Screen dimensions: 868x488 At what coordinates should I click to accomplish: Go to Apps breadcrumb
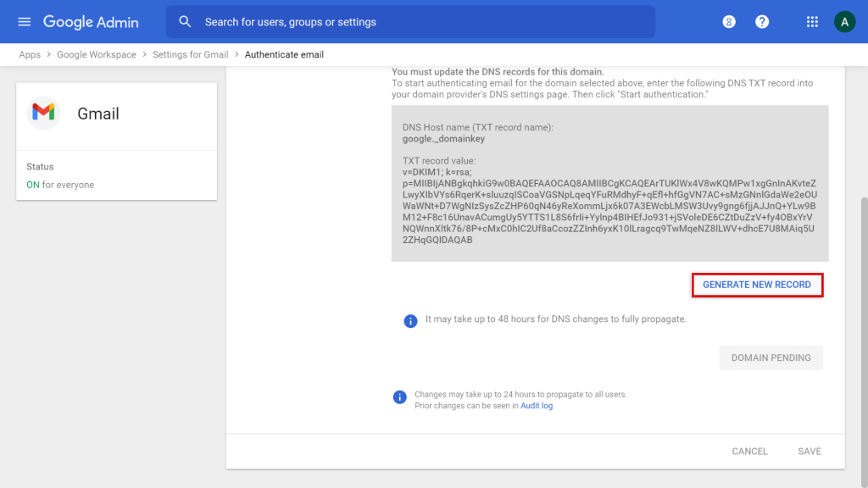30,55
